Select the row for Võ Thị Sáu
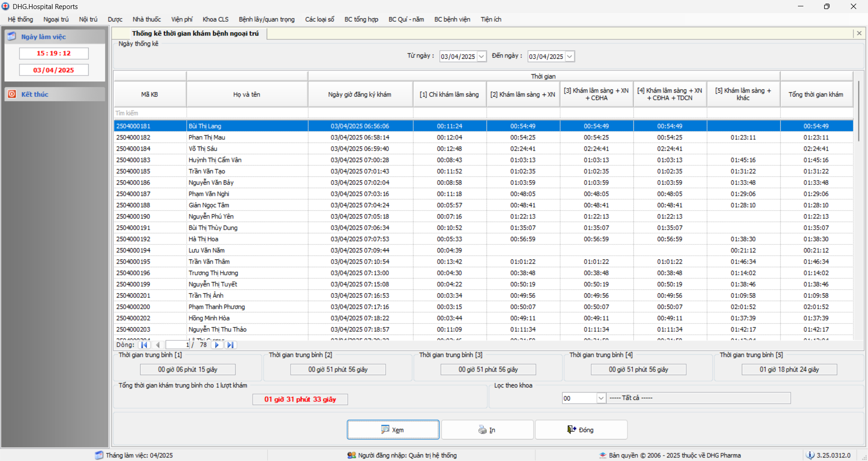This screenshot has width=868, height=461. tap(483, 149)
